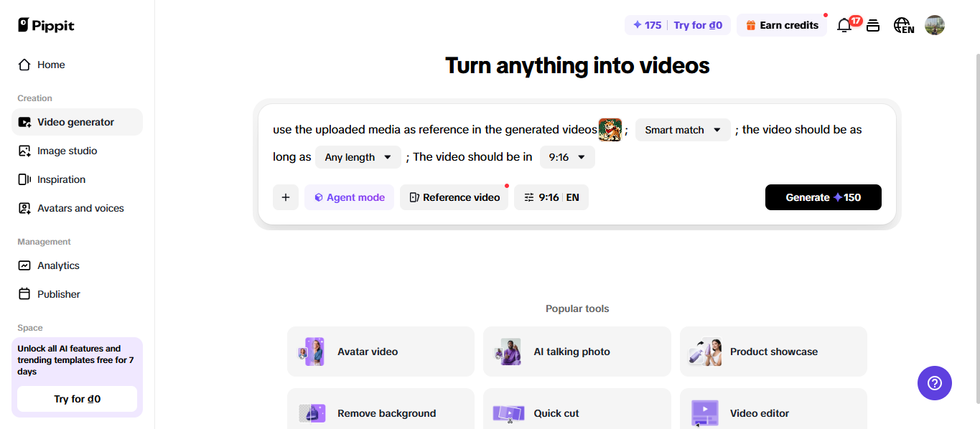The width and height of the screenshot is (980, 429).
Task: Expand the Smart match dropdown
Action: [682, 130]
